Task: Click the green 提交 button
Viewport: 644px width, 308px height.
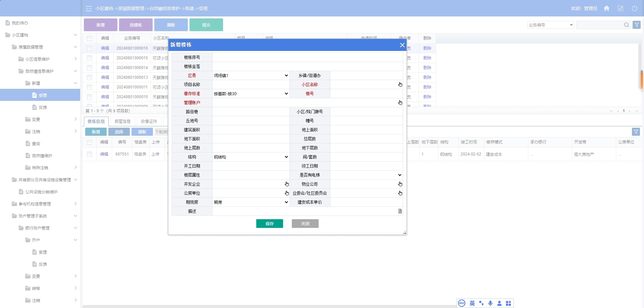Action: [x=206, y=25]
